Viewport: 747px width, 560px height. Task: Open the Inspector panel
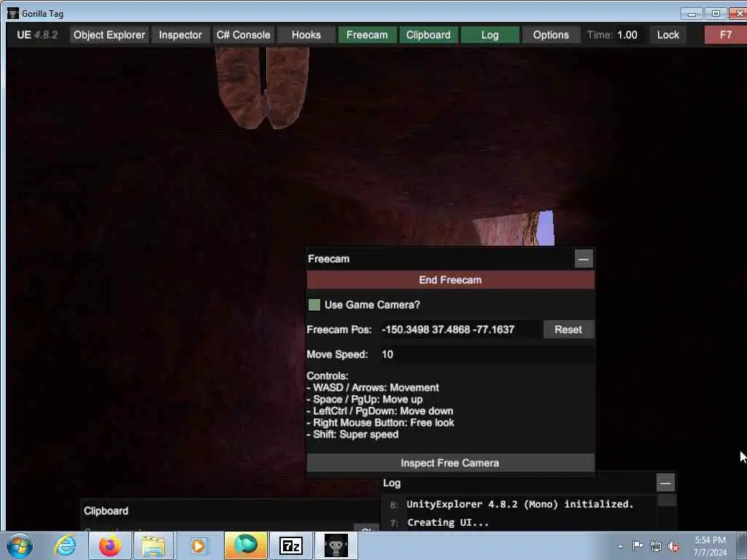coord(180,35)
